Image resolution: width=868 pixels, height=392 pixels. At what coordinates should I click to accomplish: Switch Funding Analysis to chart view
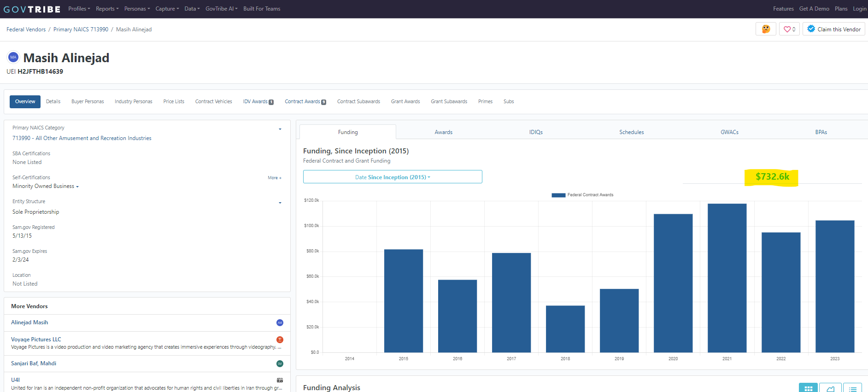(x=830, y=389)
